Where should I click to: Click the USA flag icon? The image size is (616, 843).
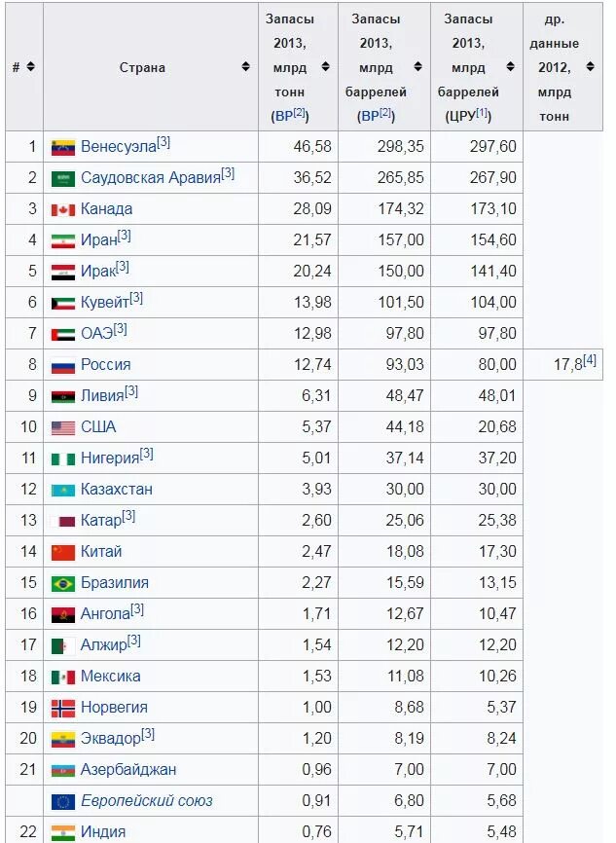(63, 428)
